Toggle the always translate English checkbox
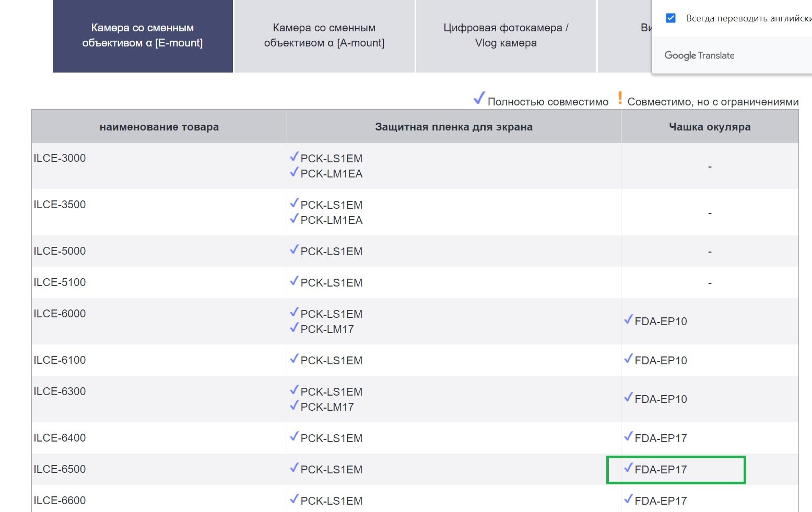 point(671,18)
